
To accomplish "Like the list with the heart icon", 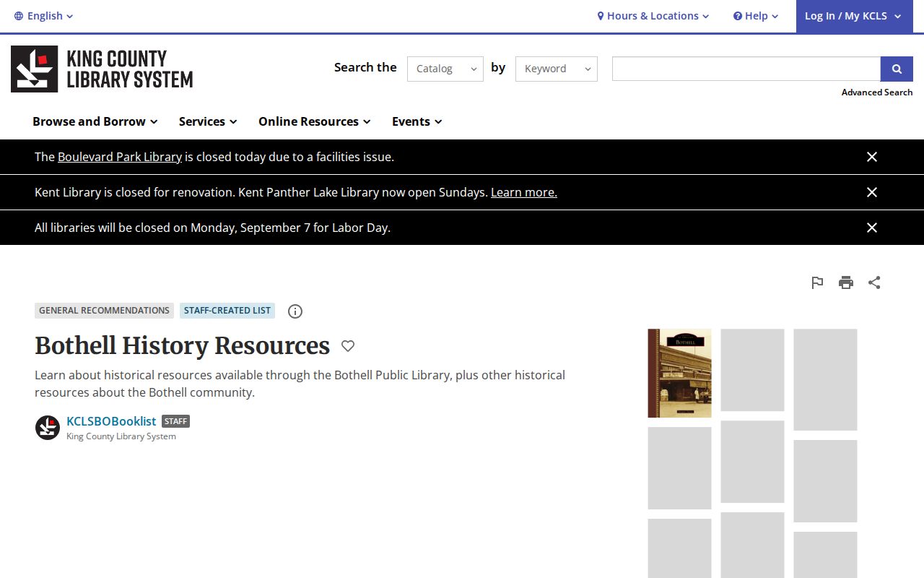I will [x=348, y=346].
